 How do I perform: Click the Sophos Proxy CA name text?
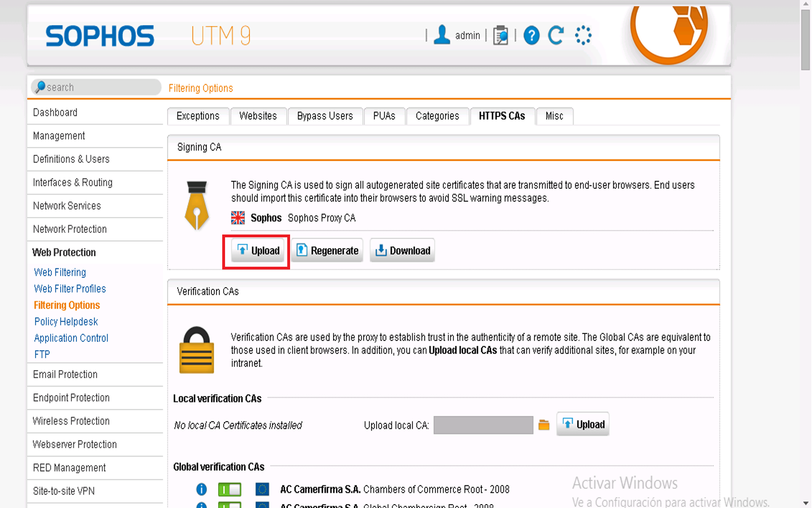point(322,218)
